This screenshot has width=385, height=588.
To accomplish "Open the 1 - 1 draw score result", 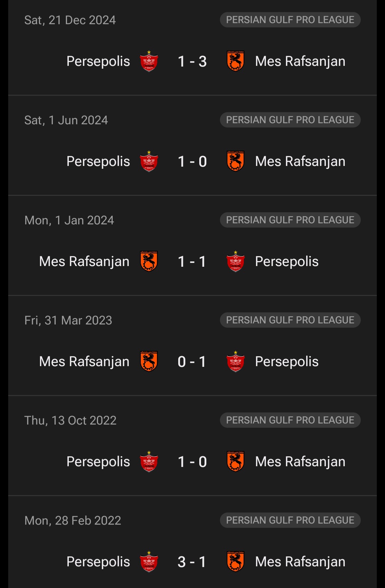I will coord(192,262).
